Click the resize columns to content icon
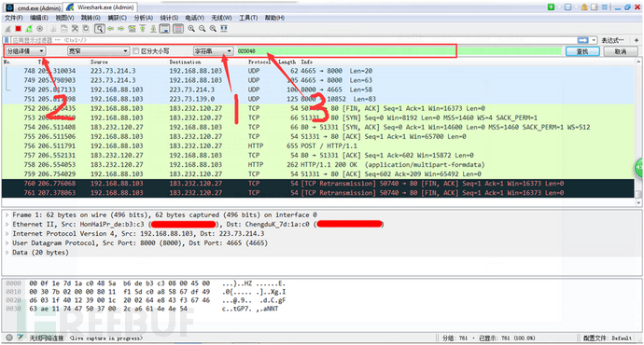This screenshot has width=644, height=345. 224,29
